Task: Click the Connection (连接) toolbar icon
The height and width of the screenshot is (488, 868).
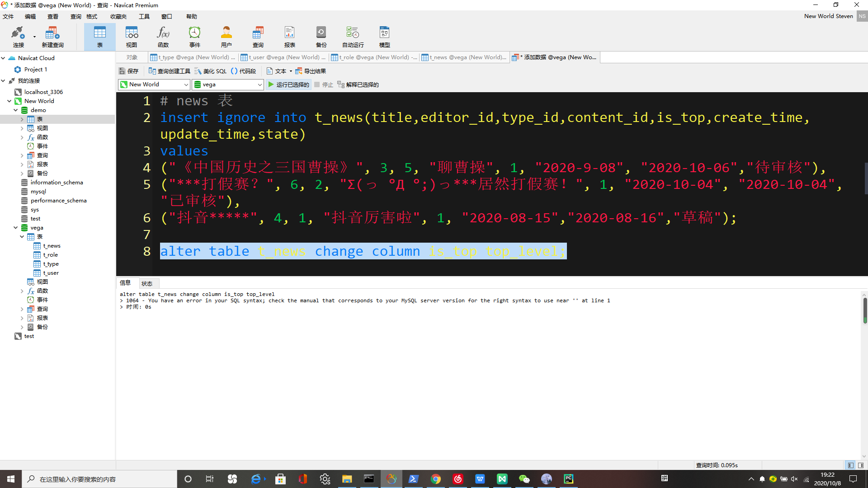Action: pyautogui.click(x=18, y=37)
